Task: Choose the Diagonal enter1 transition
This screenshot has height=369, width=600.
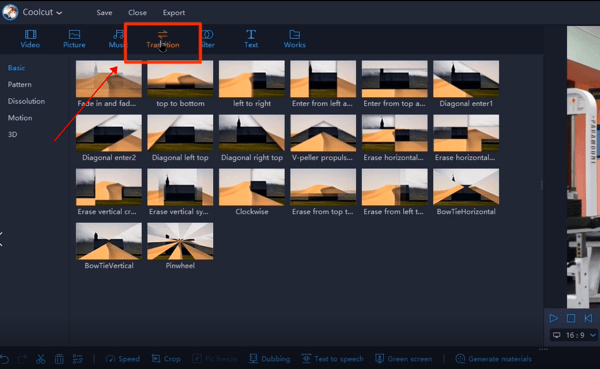Action: [x=466, y=84]
